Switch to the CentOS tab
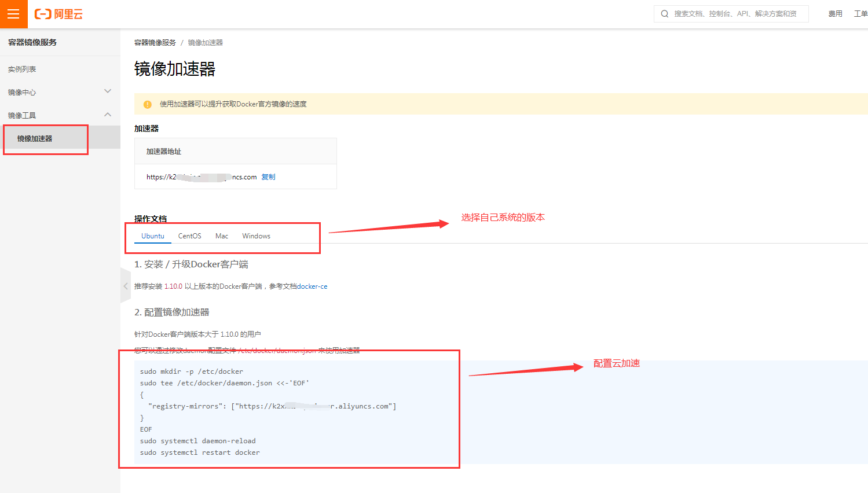 (x=189, y=236)
